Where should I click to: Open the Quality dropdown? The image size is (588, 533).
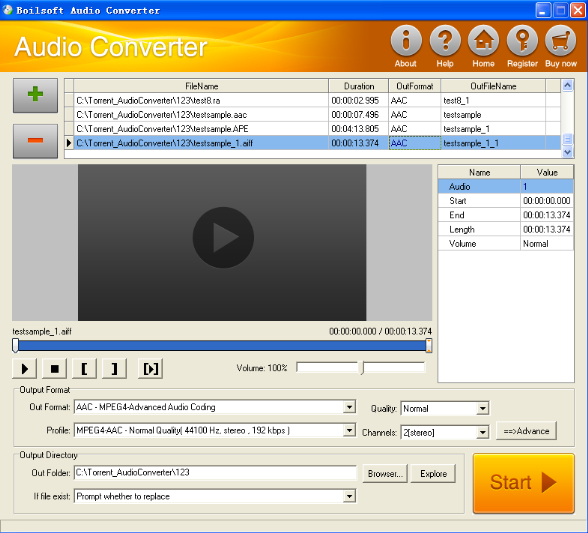(x=483, y=408)
